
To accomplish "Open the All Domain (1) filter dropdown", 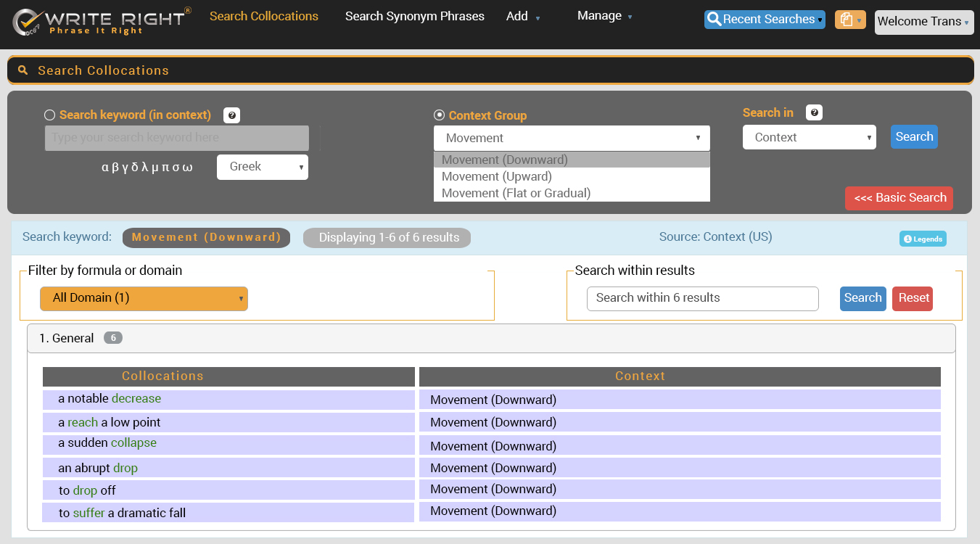I will [144, 298].
